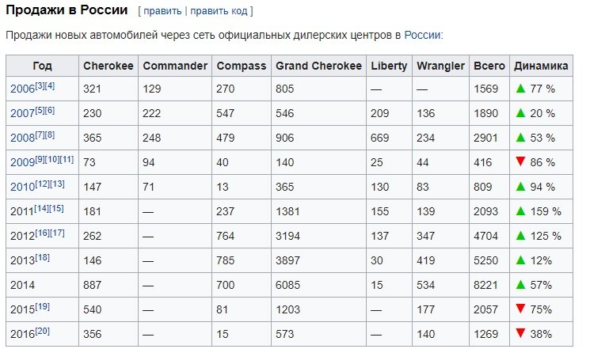
Task: Click the green up arrow beside 12%
Action: click(x=520, y=260)
